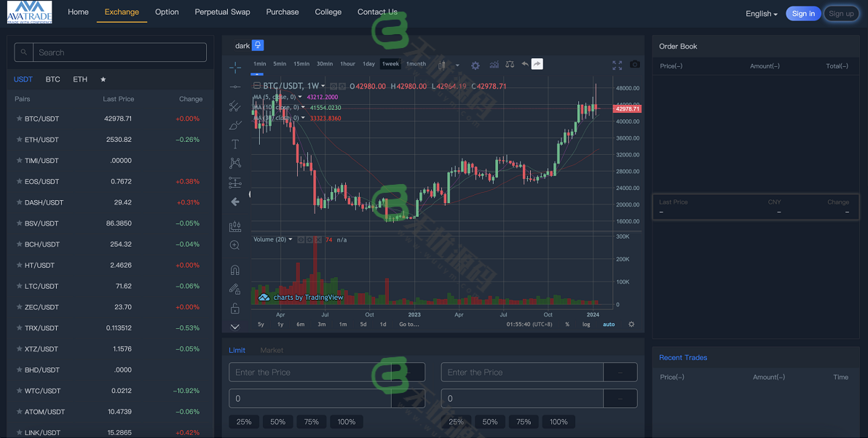Click the compare scales icon
Image resolution: width=868 pixels, height=438 pixels.
tap(510, 65)
